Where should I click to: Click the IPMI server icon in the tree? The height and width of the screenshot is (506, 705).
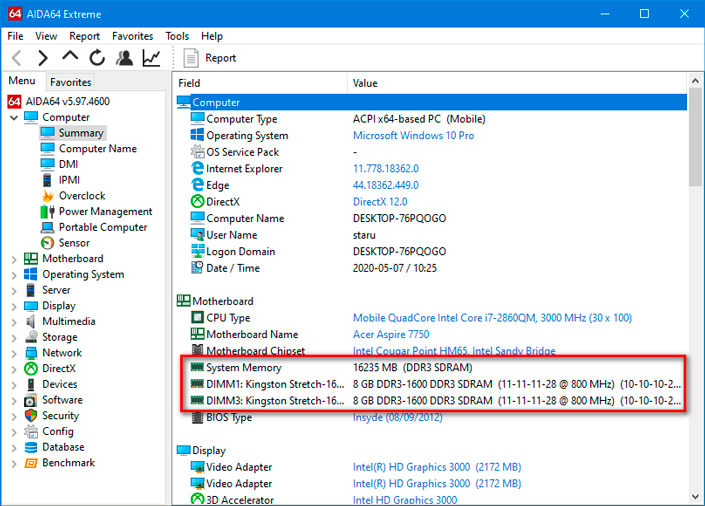[x=47, y=180]
